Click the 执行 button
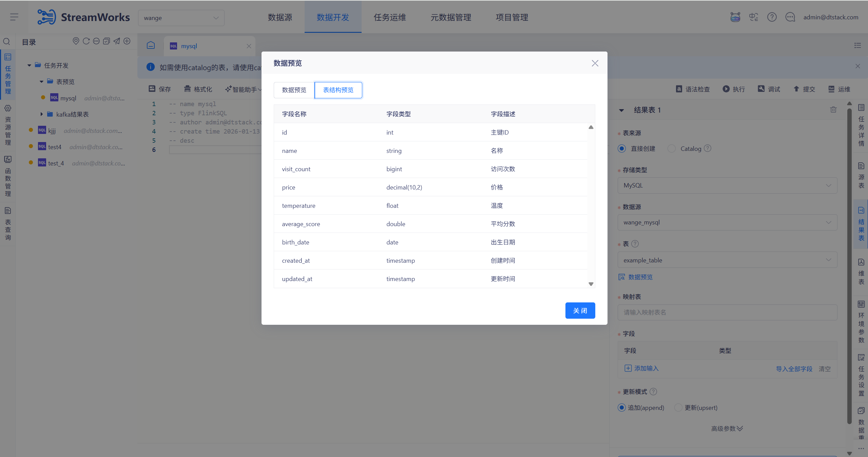 (x=734, y=89)
